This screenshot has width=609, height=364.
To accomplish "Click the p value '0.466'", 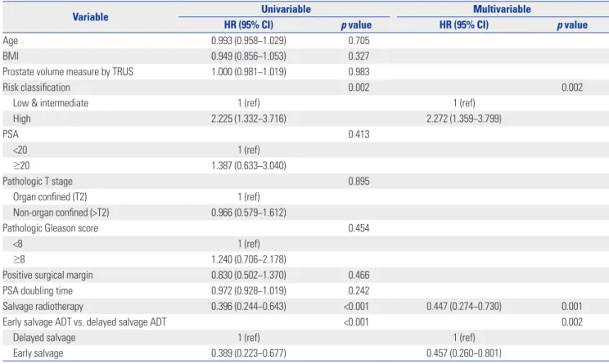I will tap(359, 275).
